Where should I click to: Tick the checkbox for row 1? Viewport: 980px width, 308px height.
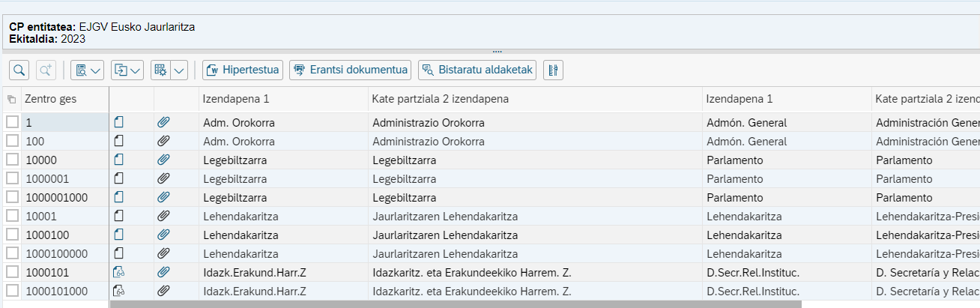[12, 122]
